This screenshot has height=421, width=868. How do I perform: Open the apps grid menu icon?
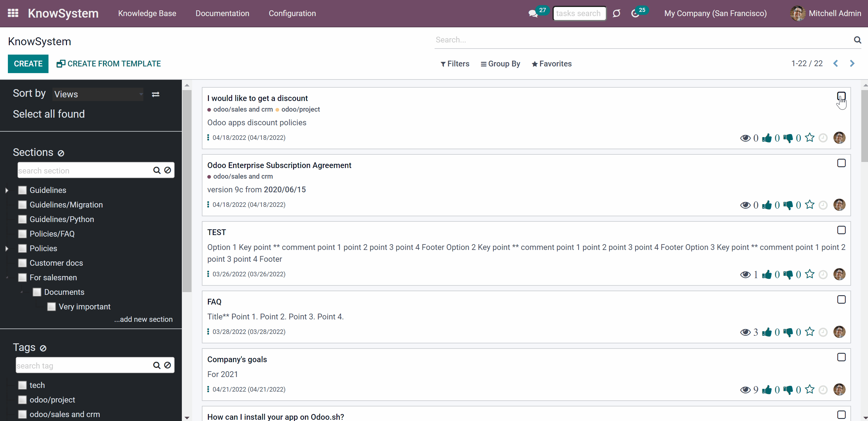[13, 13]
